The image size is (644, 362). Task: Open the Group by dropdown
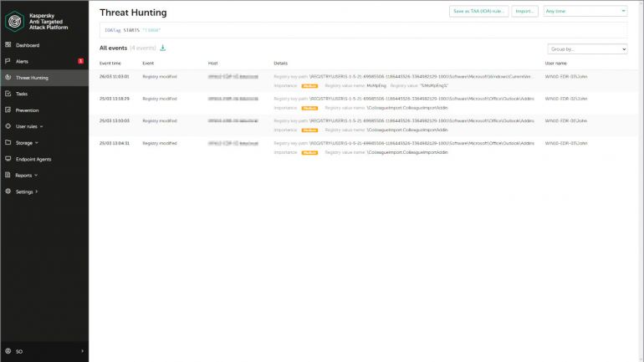click(x=586, y=49)
